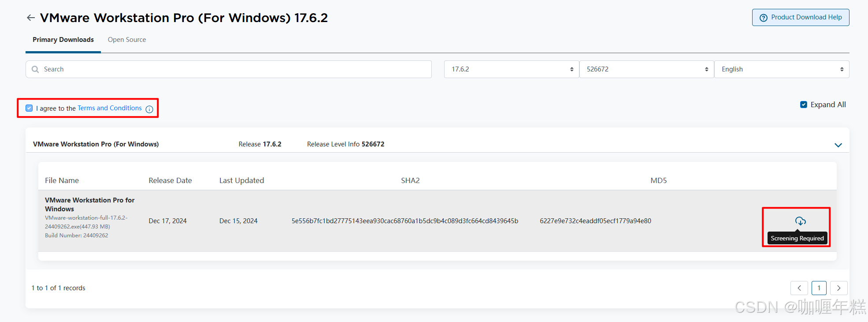This screenshot has width=868, height=322.
Task: Open the Terms and Conditions link
Action: 110,108
